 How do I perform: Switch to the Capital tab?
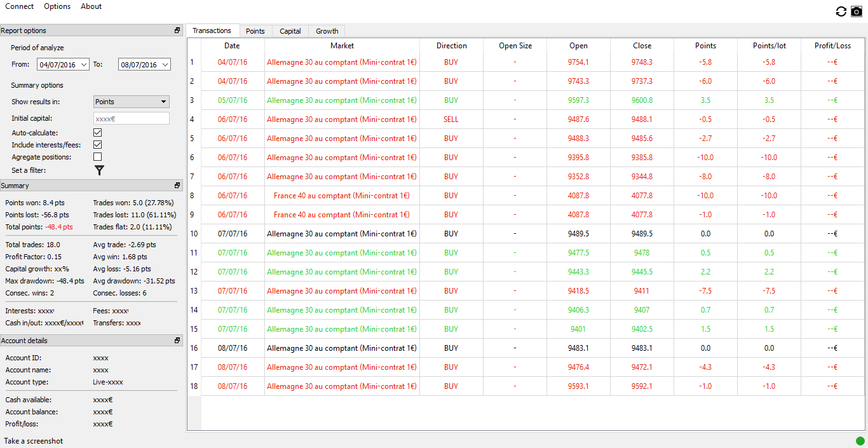tap(290, 31)
